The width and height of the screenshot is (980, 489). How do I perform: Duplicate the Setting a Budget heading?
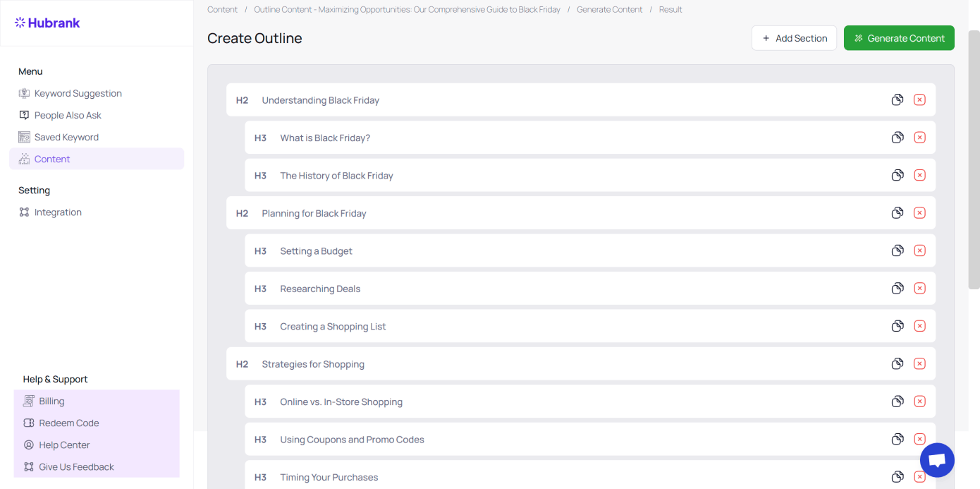[x=897, y=250]
